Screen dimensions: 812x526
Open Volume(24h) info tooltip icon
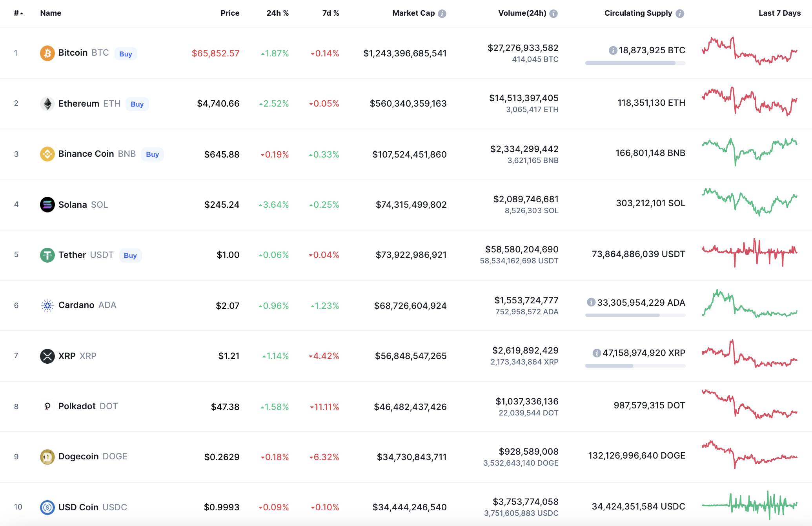click(x=553, y=14)
